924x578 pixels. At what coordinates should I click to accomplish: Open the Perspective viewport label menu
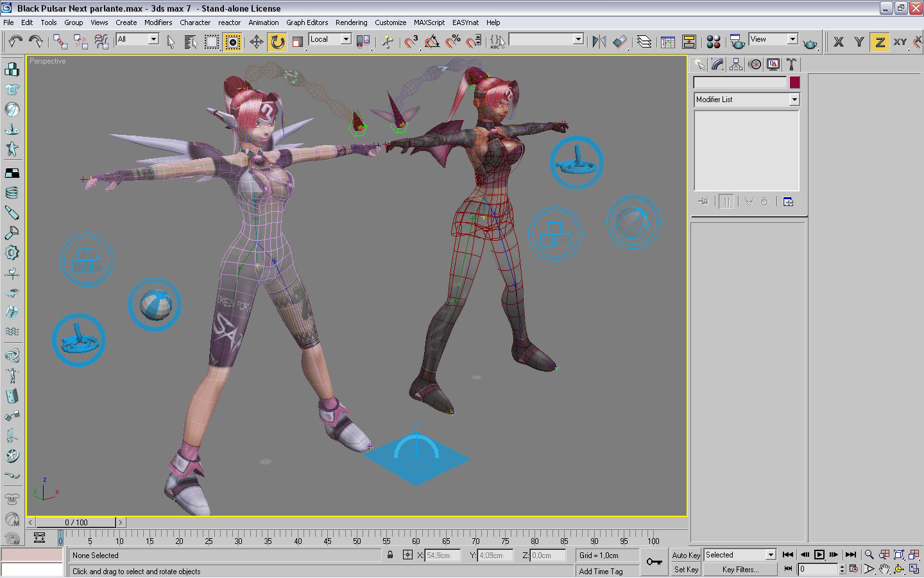[47, 61]
